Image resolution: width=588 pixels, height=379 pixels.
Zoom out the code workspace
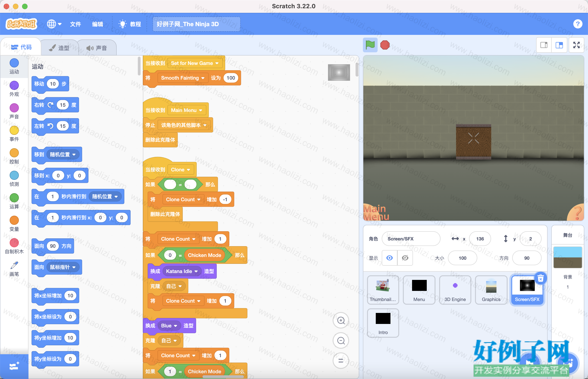tap(341, 341)
